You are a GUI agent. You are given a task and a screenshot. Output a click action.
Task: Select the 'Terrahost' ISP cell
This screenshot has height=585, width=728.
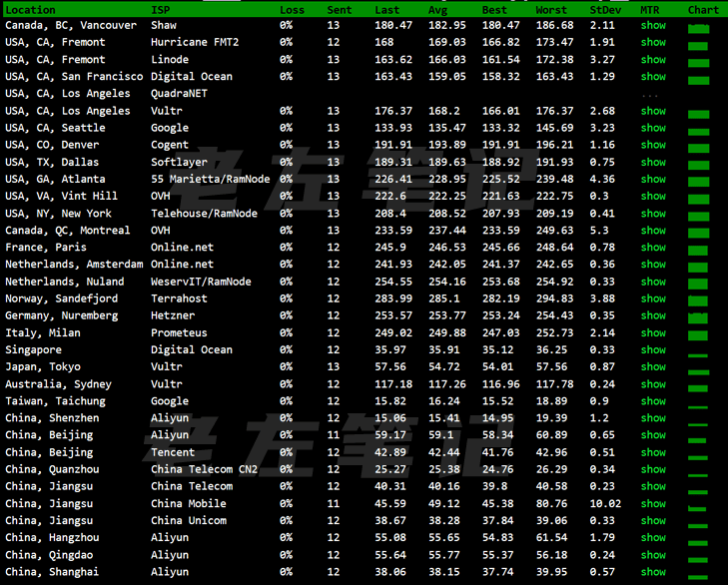[x=179, y=298]
